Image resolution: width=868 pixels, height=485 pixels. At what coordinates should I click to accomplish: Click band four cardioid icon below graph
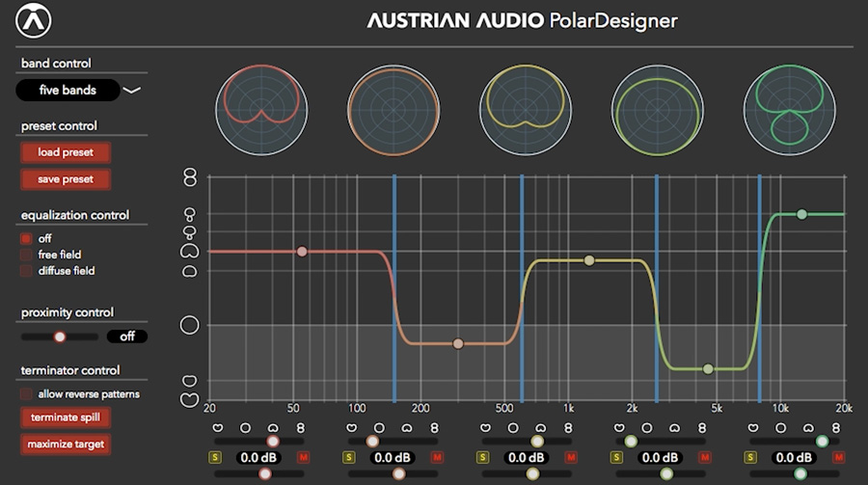[674, 428]
